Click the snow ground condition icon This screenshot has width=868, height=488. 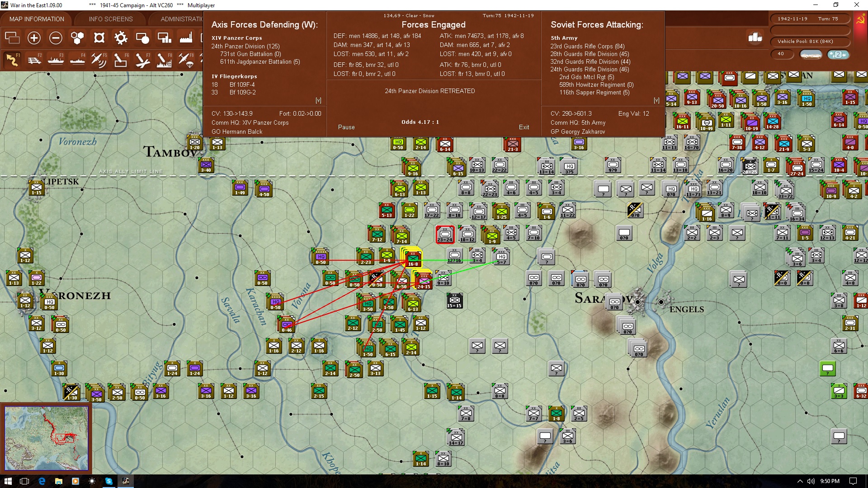pos(811,54)
